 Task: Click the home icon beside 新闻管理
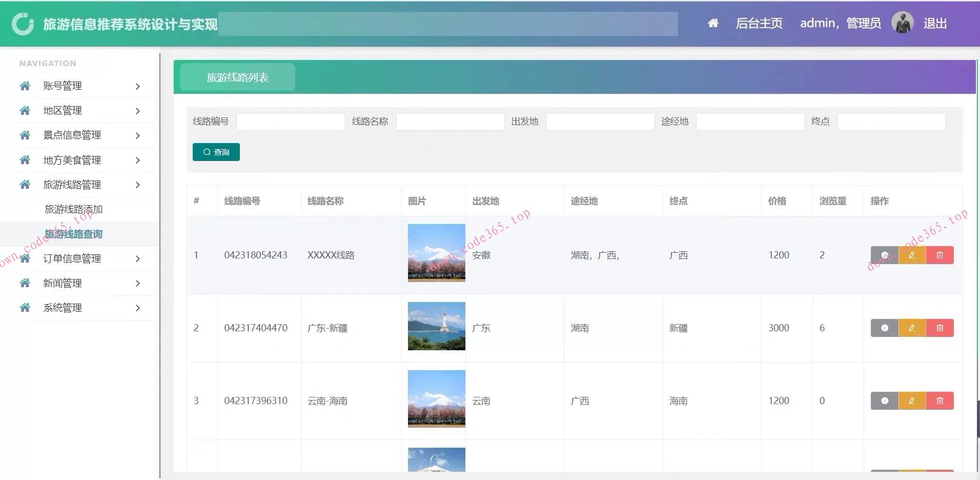tap(24, 283)
